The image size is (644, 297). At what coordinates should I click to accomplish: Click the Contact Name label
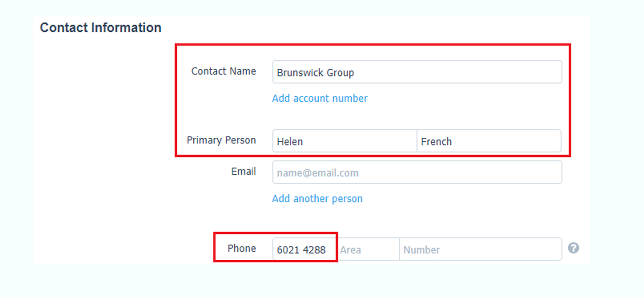(223, 71)
